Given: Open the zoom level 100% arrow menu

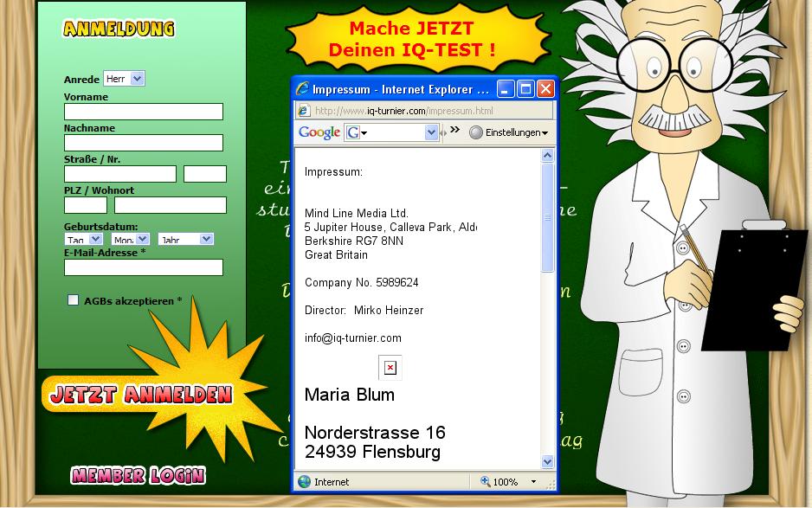Looking at the screenshot, I should pos(533,482).
